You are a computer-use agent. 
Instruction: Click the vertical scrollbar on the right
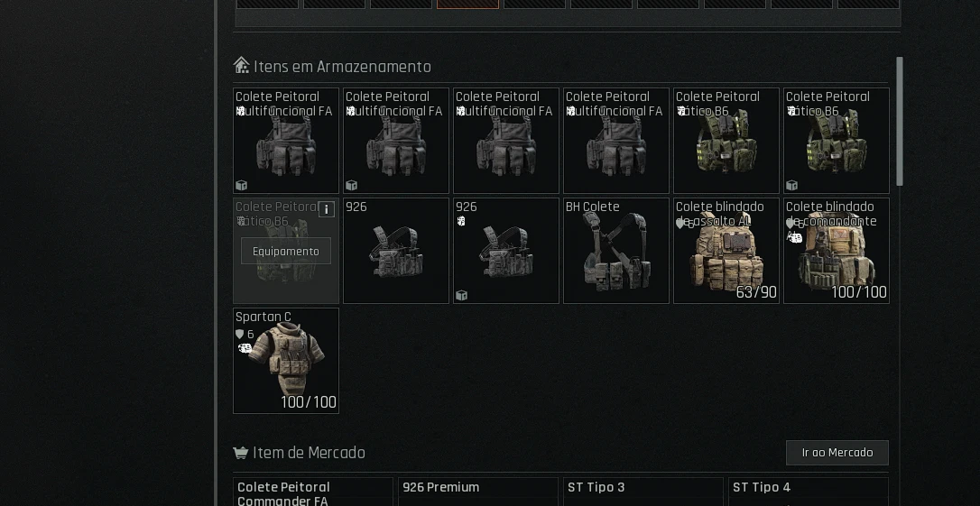(900, 121)
